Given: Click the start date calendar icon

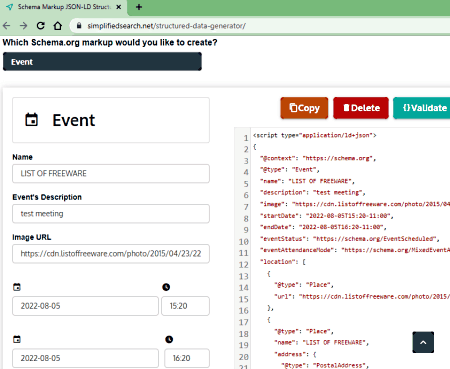Looking at the screenshot, I should click(x=17, y=287).
